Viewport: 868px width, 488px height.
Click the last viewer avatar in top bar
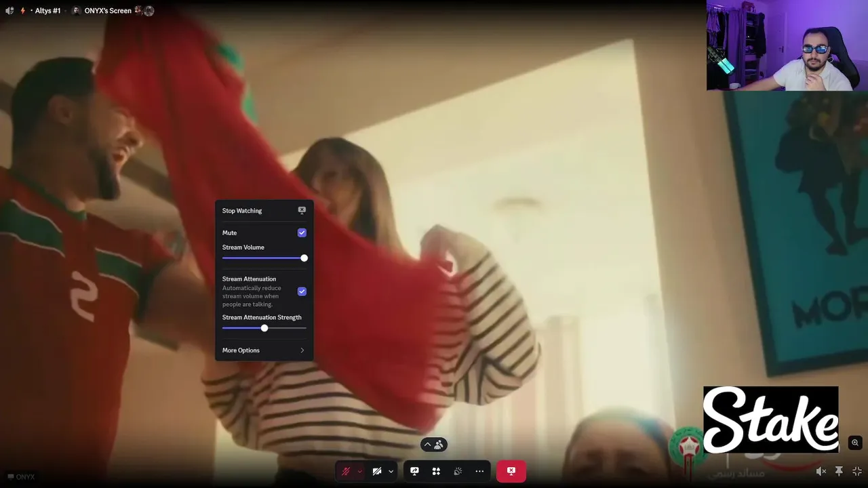point(149,11)
